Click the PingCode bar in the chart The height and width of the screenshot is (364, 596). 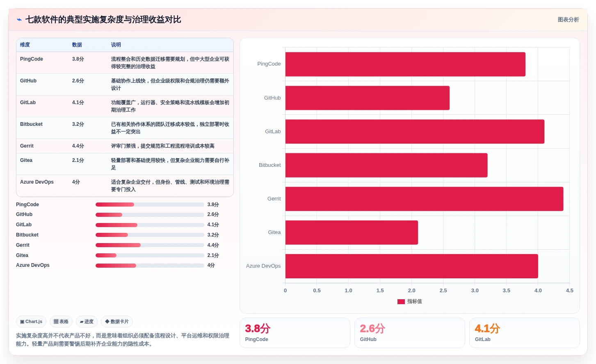click(405, 64)
